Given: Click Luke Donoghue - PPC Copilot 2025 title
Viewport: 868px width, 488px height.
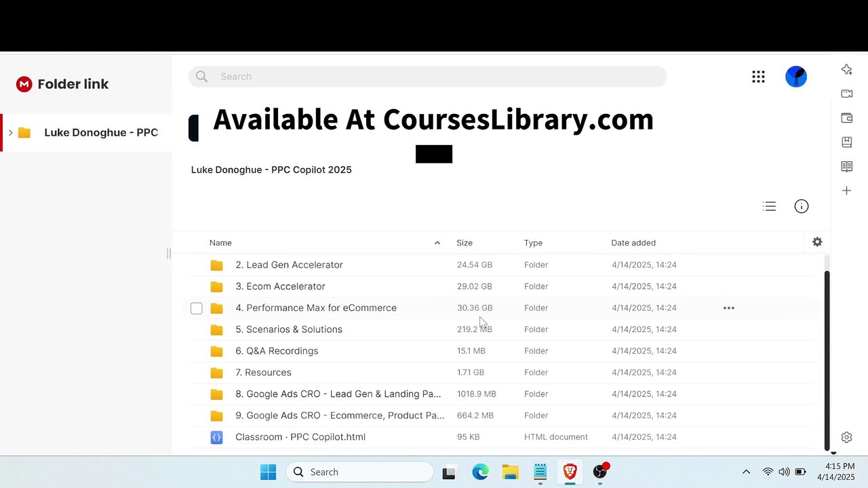Looking at the screenshot, I should tap(271, 169).
